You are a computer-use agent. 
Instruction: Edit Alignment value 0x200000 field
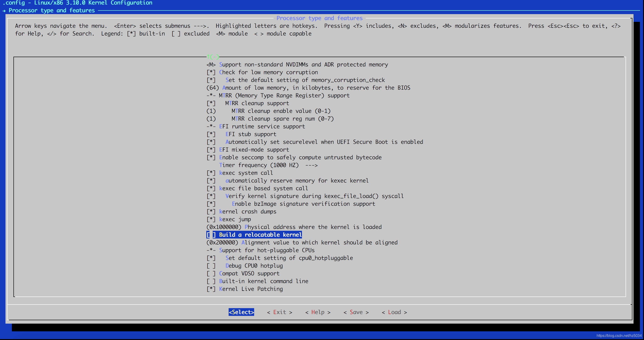[x=302, y=243]
